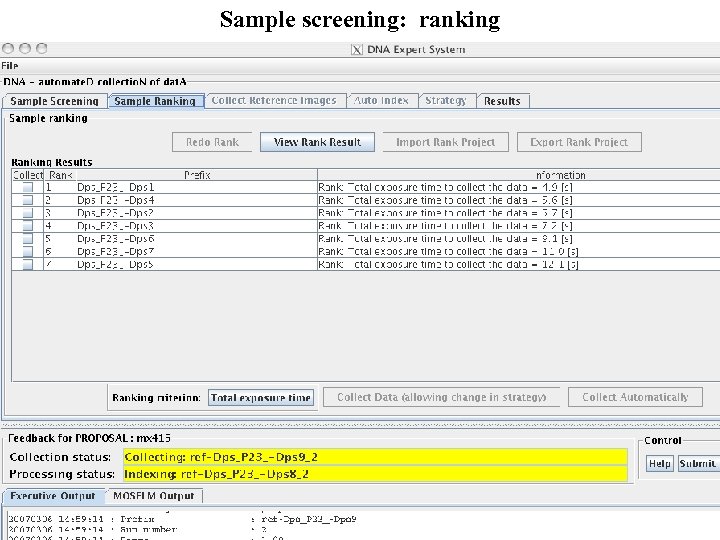This screenshot has width=720, height=540.
Task: Click the information cell showing 4.9 [s]
Action: [518, 187]
